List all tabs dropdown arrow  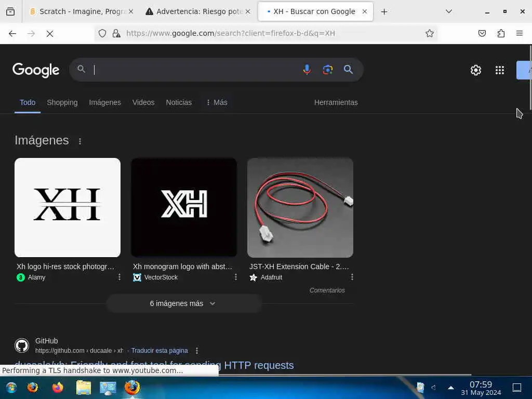(x=448, y=11)
